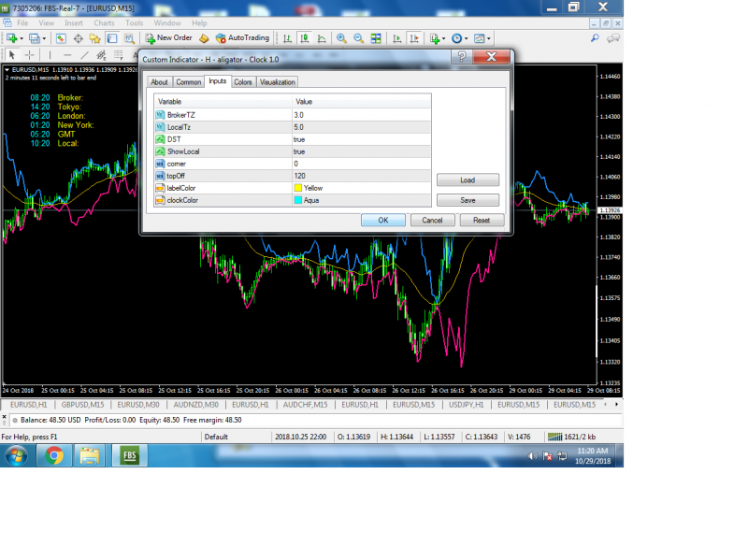Select the crosshair cursor tool
748x560 pixels.
click(x=28, y=55)
